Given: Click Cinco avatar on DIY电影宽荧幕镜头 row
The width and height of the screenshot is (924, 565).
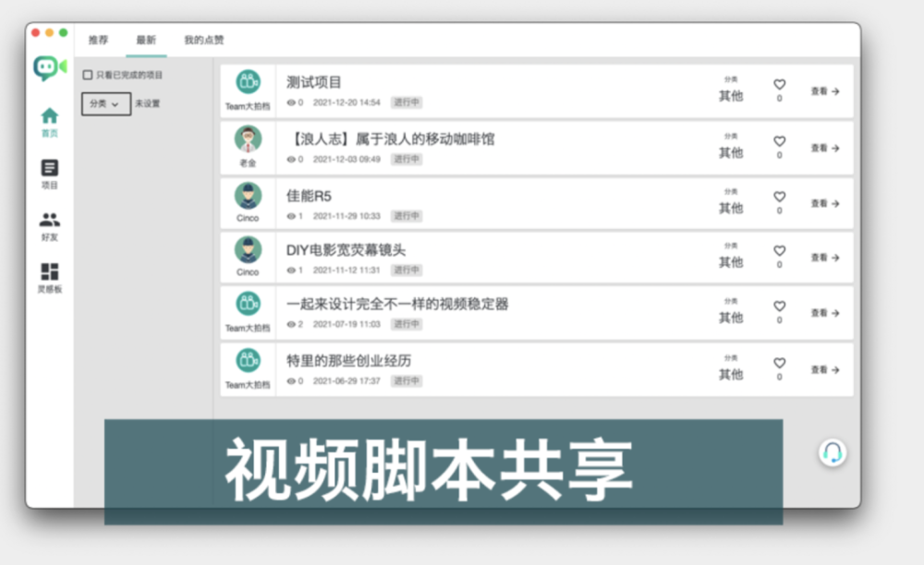Looking at the screenshot, I should 248,250.
